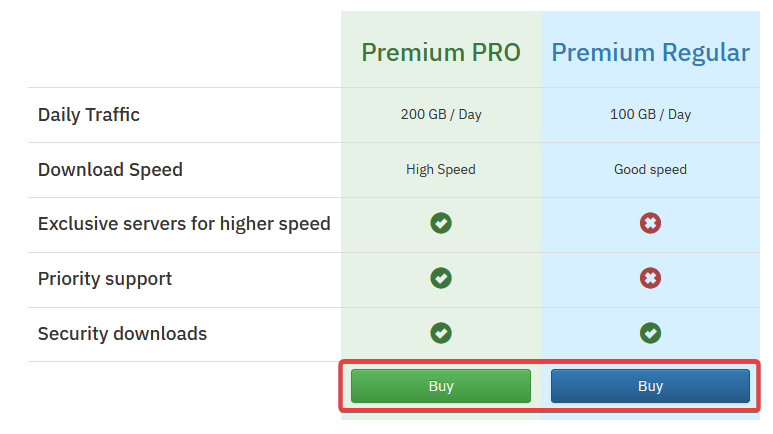Click empty header cell above Daily Traffic

(184, 49)
